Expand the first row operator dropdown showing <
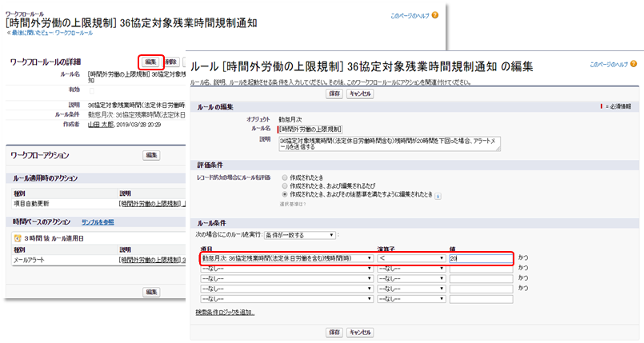This screenshot has width=644, height=343. (x=410, y=258)
